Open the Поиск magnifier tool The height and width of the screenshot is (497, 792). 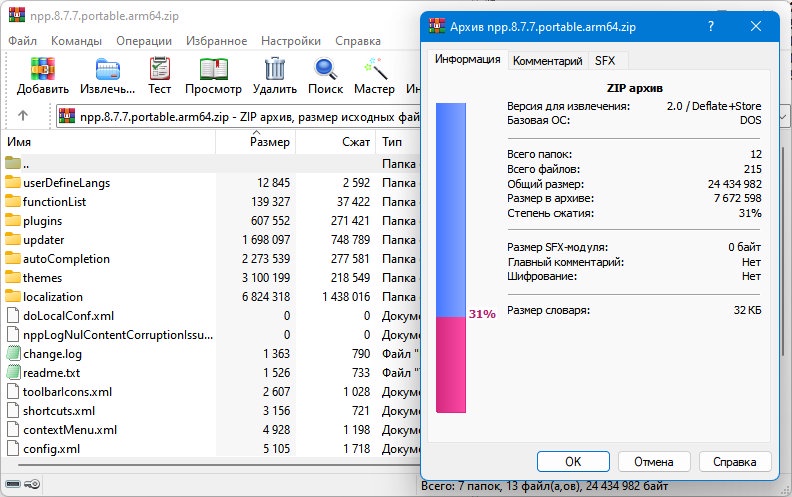click(325, 69)
